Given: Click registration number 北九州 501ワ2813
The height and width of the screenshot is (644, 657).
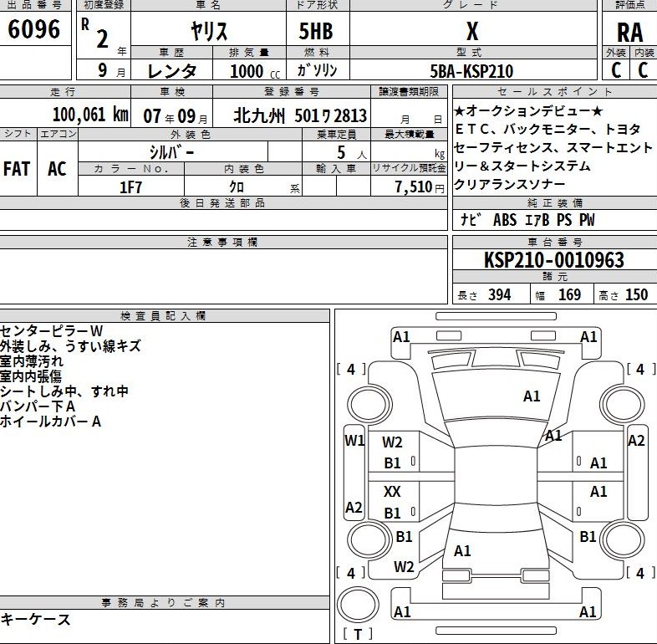Looking at the screenshot, I should click(300, 115).
